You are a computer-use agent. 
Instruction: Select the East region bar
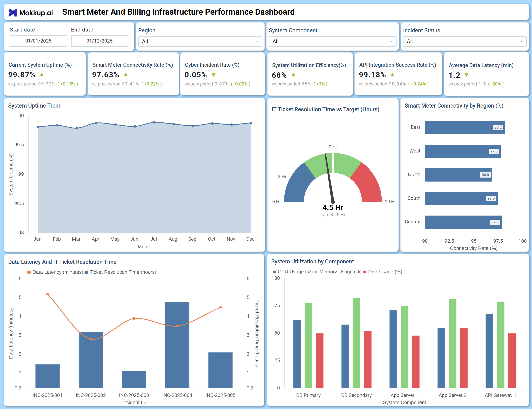[465, 128]
